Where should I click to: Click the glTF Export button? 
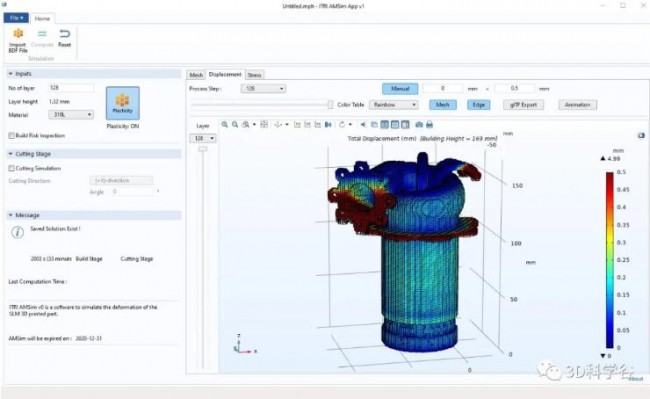pyautogui.click(x=524, y=105)
